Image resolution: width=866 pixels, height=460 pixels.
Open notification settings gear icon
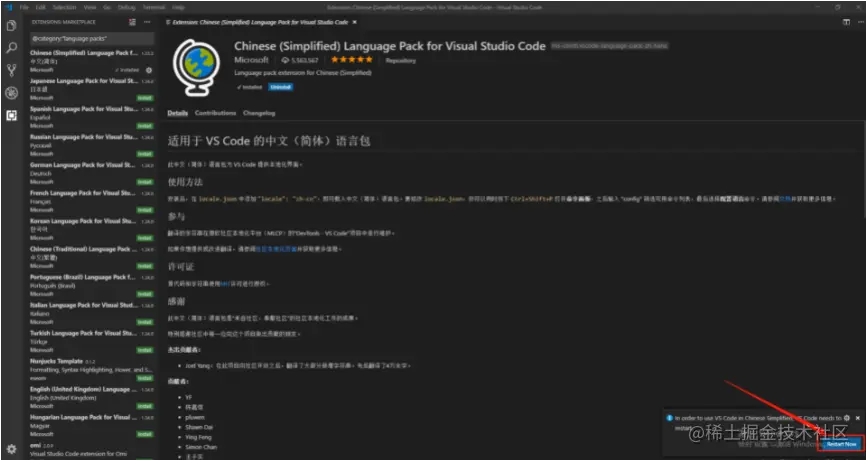point(847,418)
